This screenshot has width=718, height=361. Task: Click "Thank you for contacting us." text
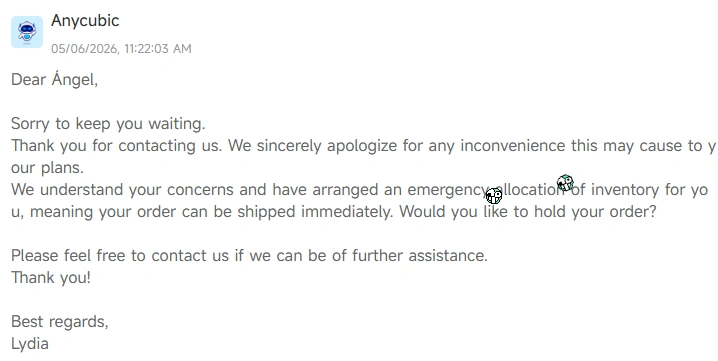116,146
